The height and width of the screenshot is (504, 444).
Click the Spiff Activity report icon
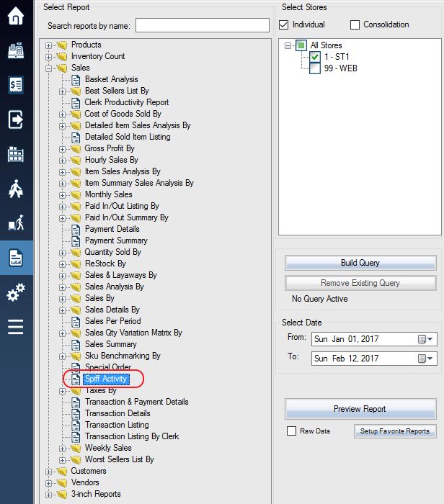point(76,379)
